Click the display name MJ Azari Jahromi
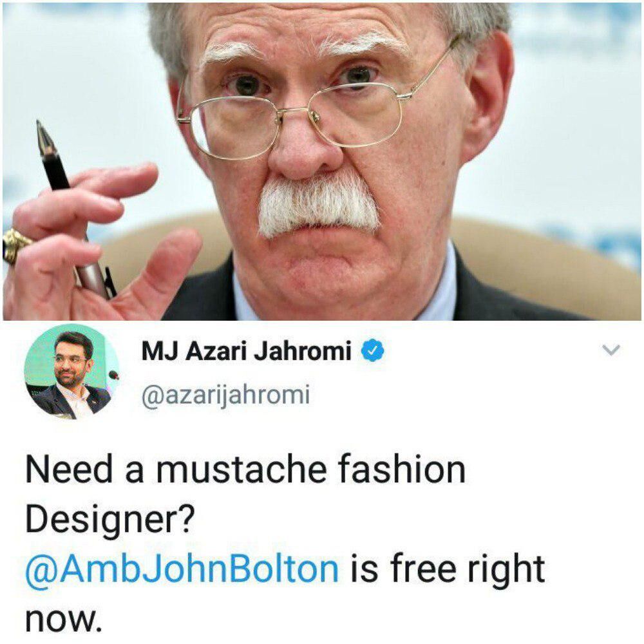644x644 pixels. click(x=247, y=351)
